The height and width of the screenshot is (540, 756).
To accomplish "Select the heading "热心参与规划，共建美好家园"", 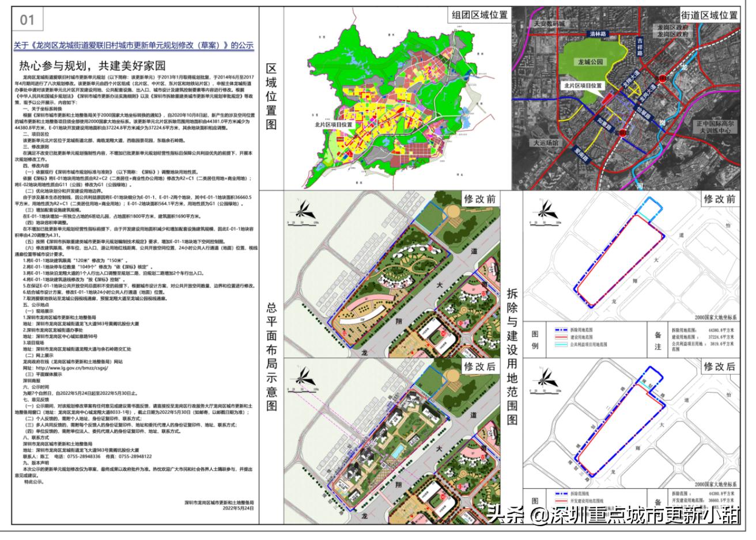I will [92, 66].
